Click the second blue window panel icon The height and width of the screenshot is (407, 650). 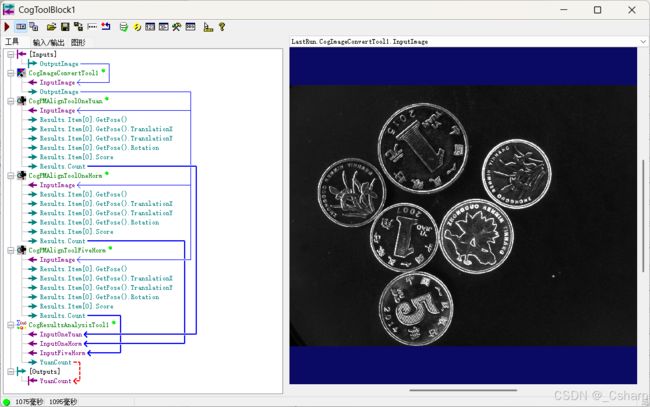click(164, 27)
